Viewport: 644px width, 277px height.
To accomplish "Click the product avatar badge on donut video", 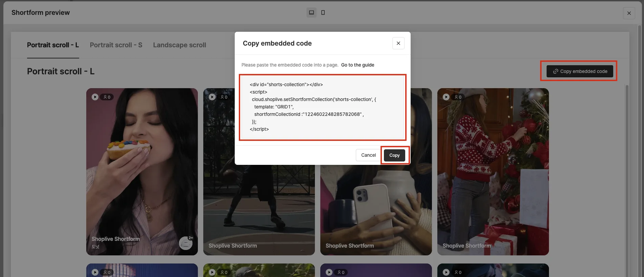I will click(x=186, y=243).
